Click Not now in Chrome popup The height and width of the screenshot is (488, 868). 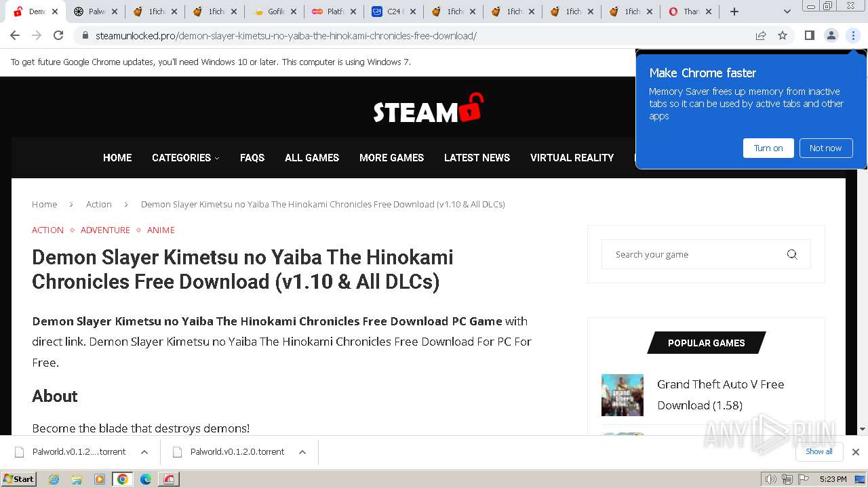click(x=825, y=148)
